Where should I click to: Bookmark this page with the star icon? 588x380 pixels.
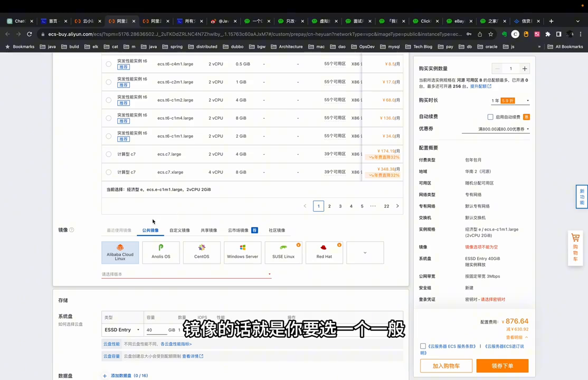pyautogui.click(x=490, y=34)
